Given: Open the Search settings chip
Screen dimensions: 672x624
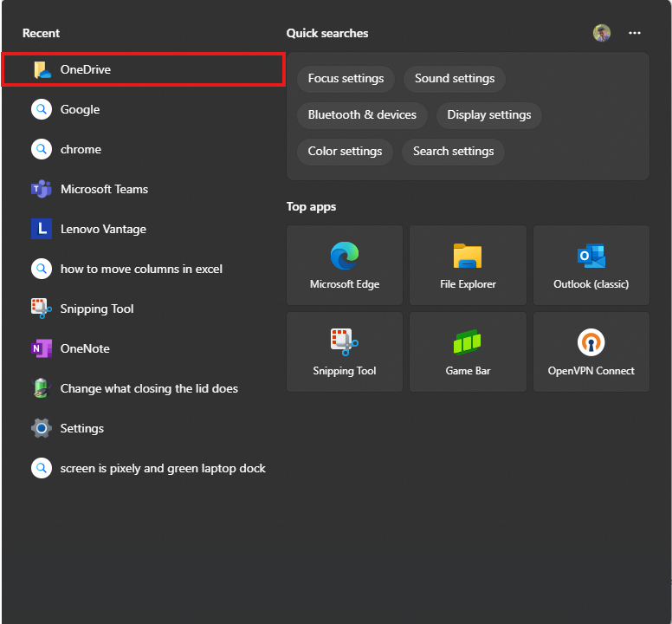Looking at the screenshot, I should pos(453,152).
